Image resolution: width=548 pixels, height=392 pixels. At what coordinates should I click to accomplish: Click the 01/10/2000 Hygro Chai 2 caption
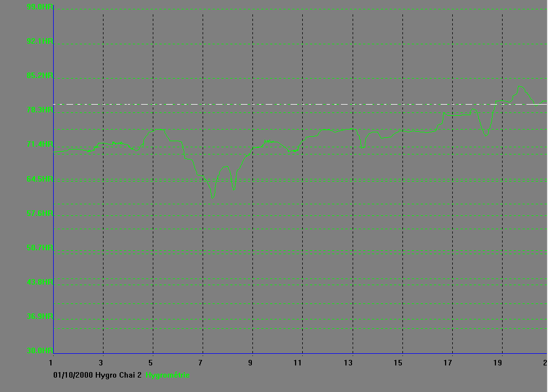point(97,375)
